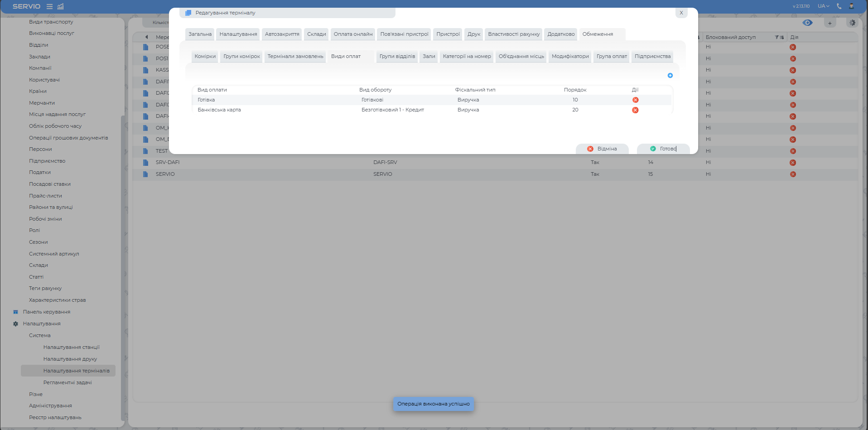The image size is (868, 430).
Task: Click the Відміна cancel button
Action: tap(602, 149)
